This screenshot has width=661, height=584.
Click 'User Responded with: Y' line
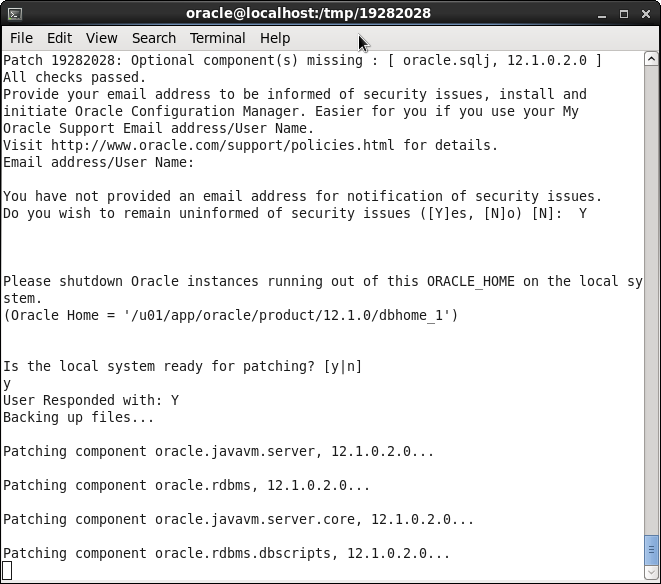coord(91,400)
